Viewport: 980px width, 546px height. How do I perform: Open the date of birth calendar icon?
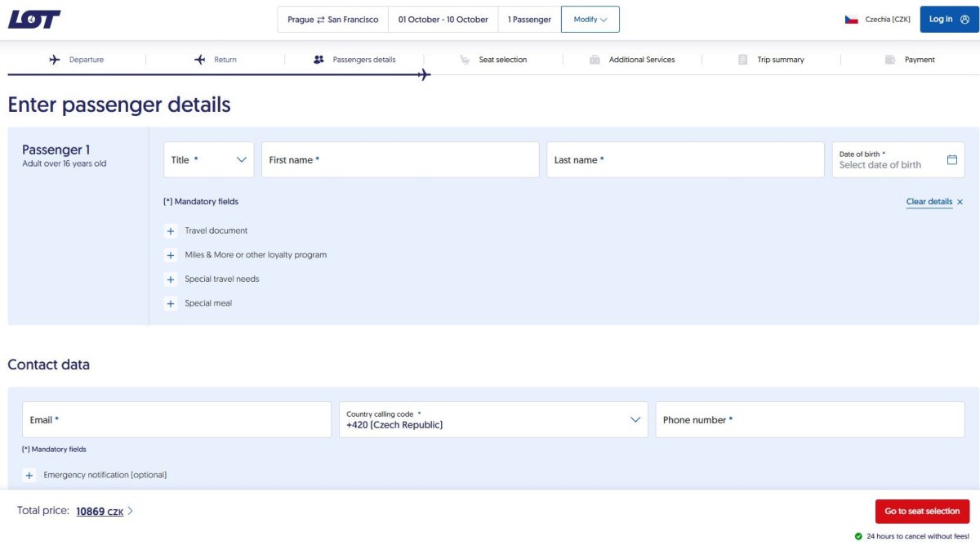pos(952,159)
